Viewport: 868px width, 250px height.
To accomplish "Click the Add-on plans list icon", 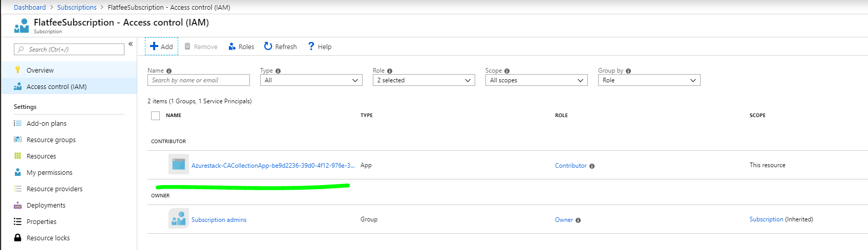I will 17,123.
